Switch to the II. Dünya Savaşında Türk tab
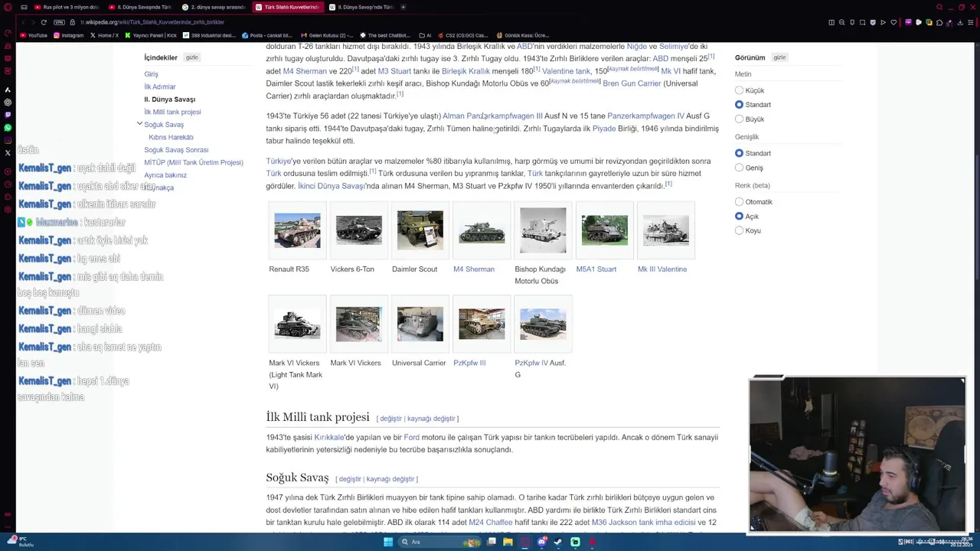Viewport: 980px width, 551px height. click(x=139, y=7)
